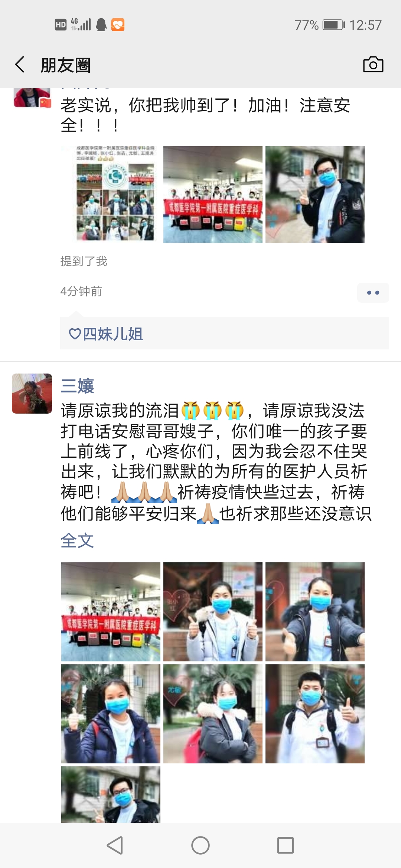Open the last partially visible photo in 三嬢's post

pyautogui.click(x=111, y=795)
